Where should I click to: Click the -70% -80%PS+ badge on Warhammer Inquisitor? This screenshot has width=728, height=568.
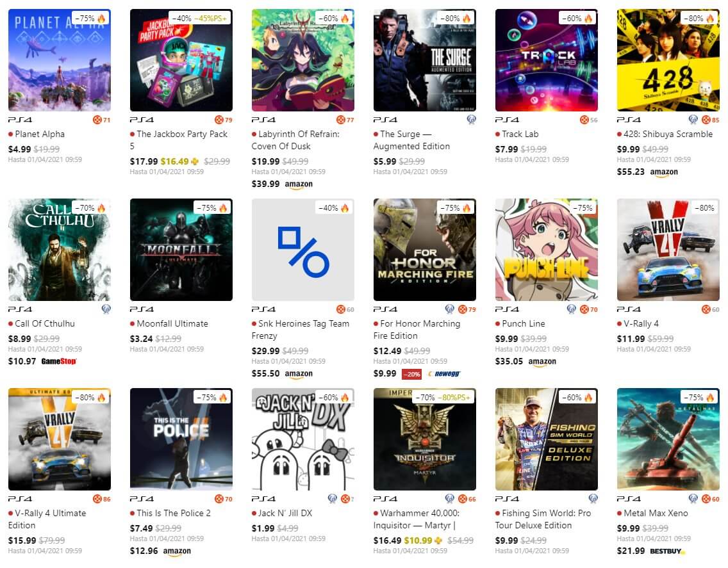click(x=442, y=397)
